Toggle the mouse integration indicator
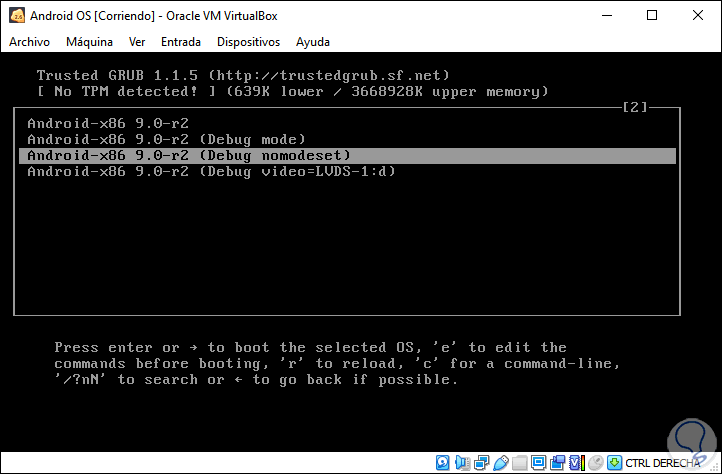Screen dimensions: 722x474 596,462
